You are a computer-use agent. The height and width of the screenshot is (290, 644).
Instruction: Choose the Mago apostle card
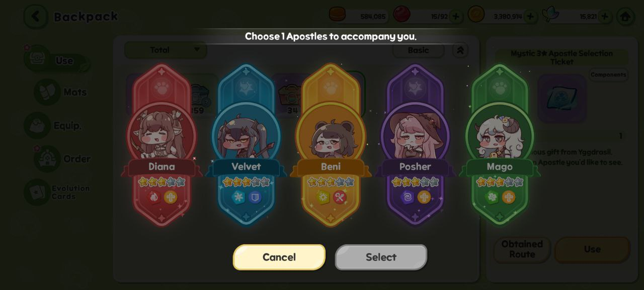click(x=500, y=145)
